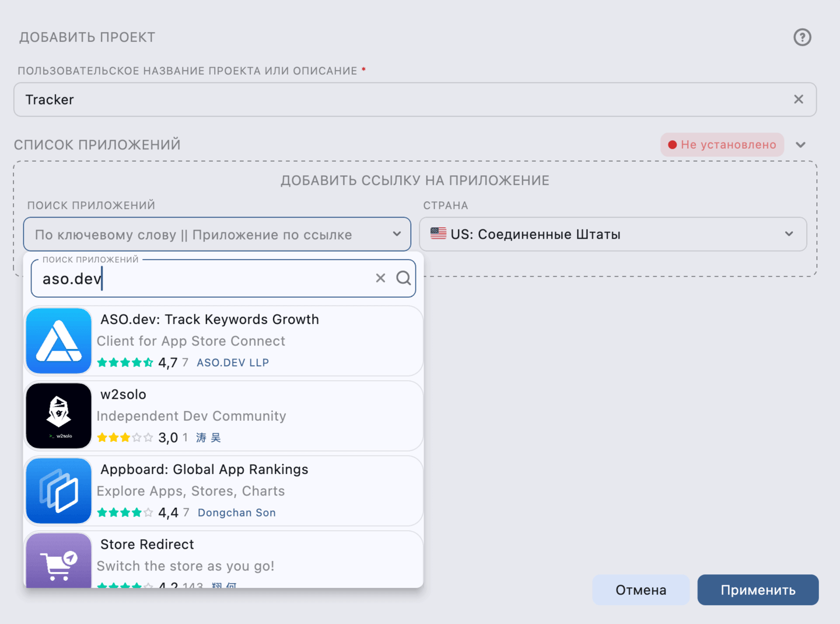The width and height of the screenshot is (840, 624).
Task: Click the Appboard blue app icon
Action: tap(58, 490)
